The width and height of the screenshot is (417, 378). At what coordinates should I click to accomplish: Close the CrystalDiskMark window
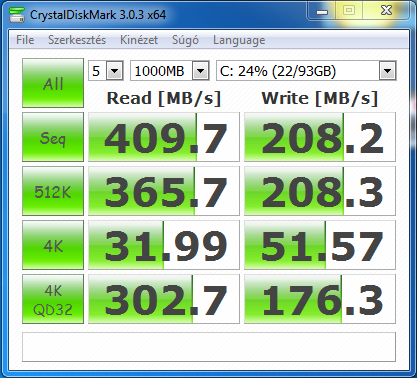point(386,11)
